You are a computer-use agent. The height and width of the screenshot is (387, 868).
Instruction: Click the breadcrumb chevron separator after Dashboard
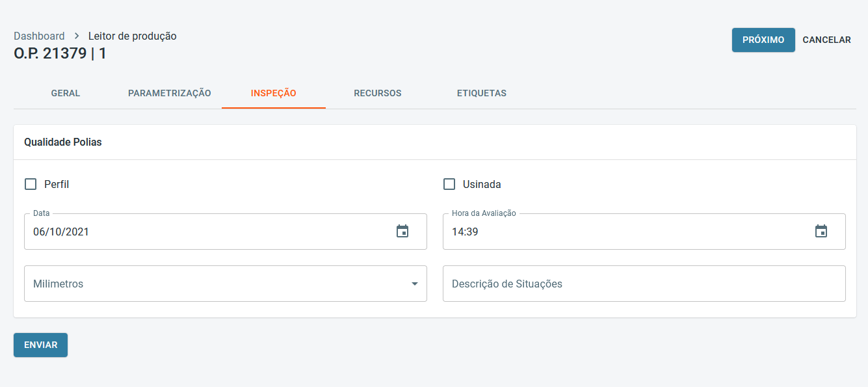point(77,36)
